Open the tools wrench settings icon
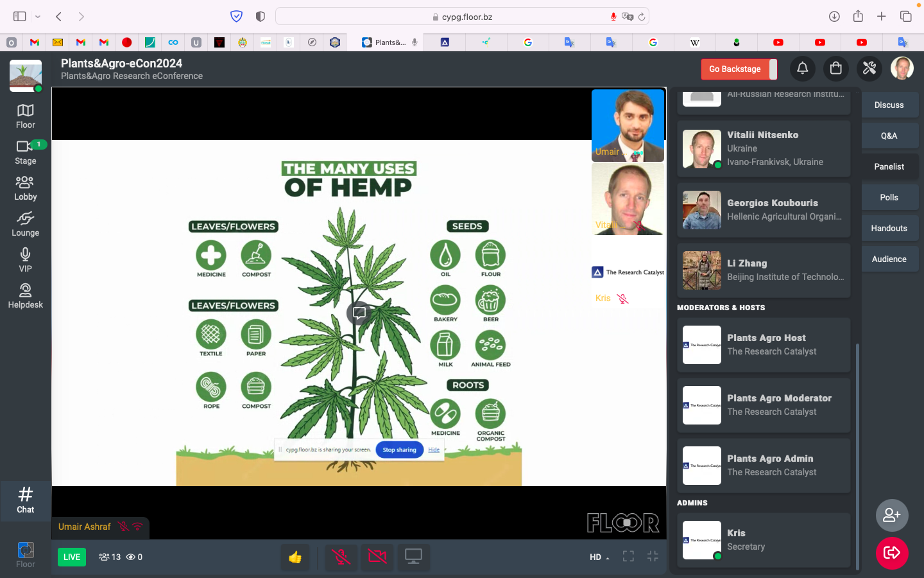Image resolution: width=924 pixels, height=578 pixels. [869, 68]
